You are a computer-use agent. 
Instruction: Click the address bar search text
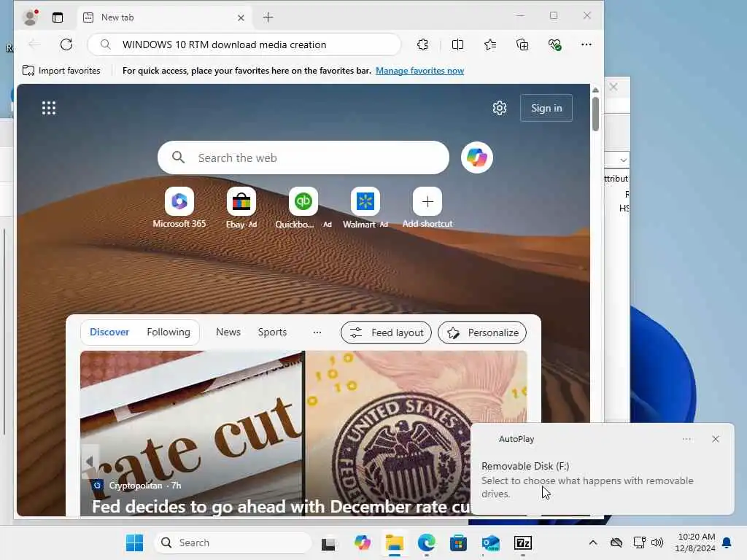[x=225, y=44]
